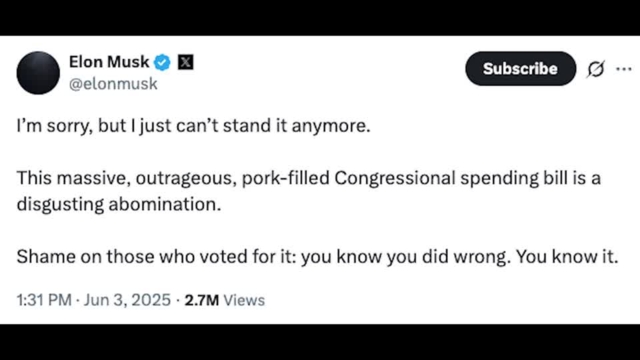Subscribe to Elon Musk's account
Image resolution: width=640 pixels, height=360 pixels.
click(x=520, y=69)
